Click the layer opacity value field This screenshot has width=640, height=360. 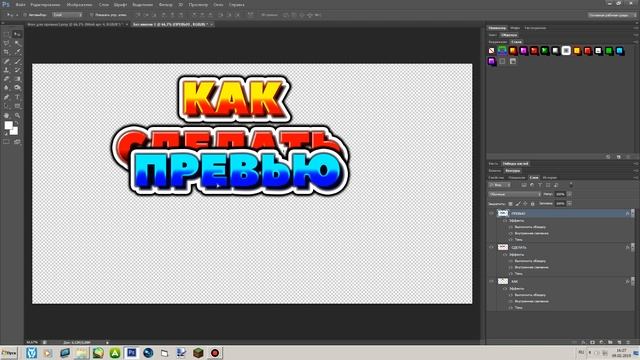560,194
